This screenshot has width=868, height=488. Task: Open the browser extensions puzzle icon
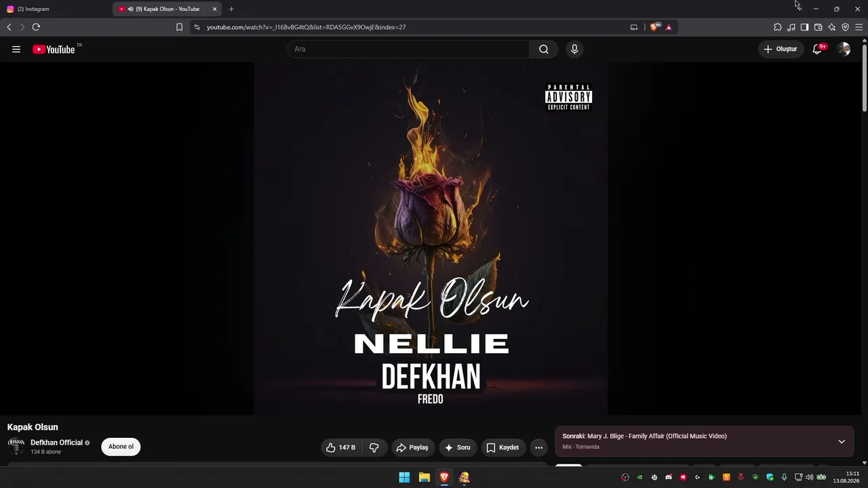[778, 27]
